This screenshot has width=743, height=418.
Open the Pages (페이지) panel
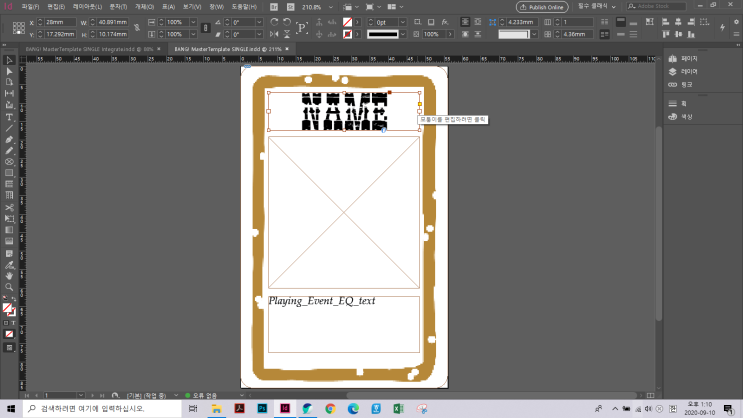684,58
